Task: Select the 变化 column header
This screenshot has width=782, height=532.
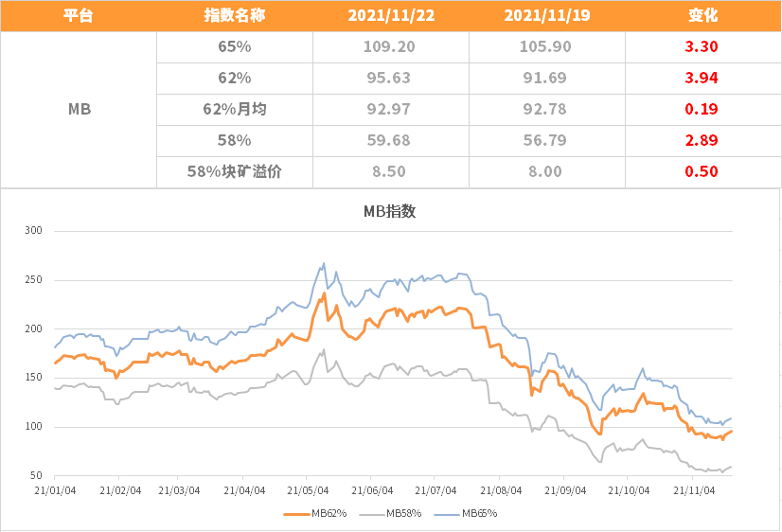Action: (x=702, y=16)
